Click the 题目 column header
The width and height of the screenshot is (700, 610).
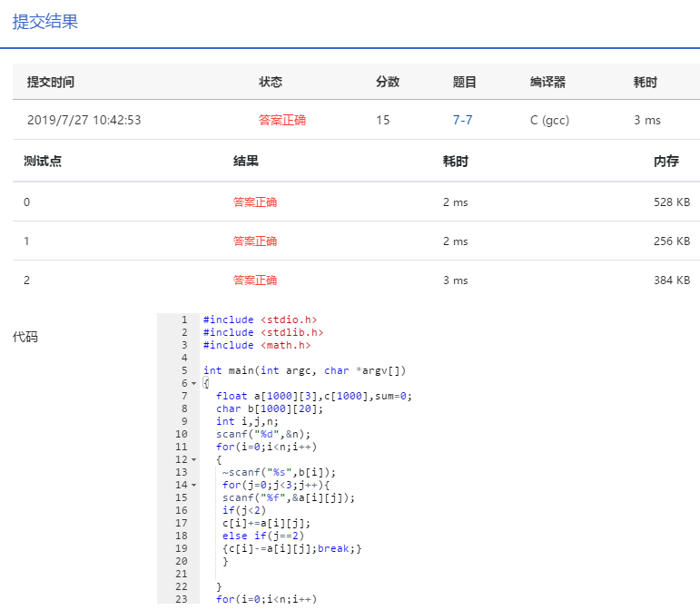pyautogui.click(x=464, y=82)
